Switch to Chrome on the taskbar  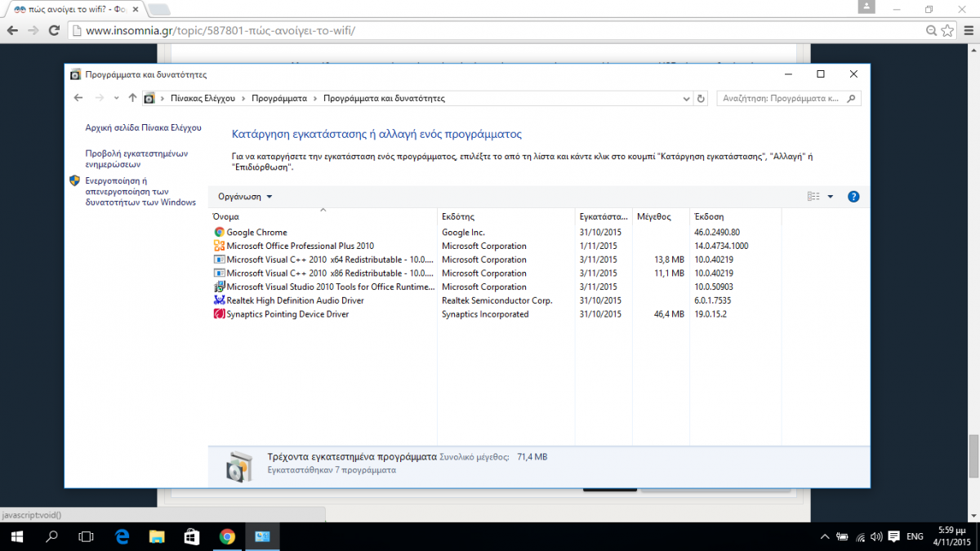coord(228,536)
